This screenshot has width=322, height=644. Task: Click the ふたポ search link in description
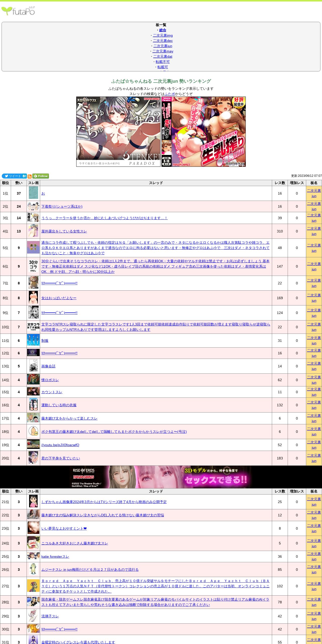(170, 94)
